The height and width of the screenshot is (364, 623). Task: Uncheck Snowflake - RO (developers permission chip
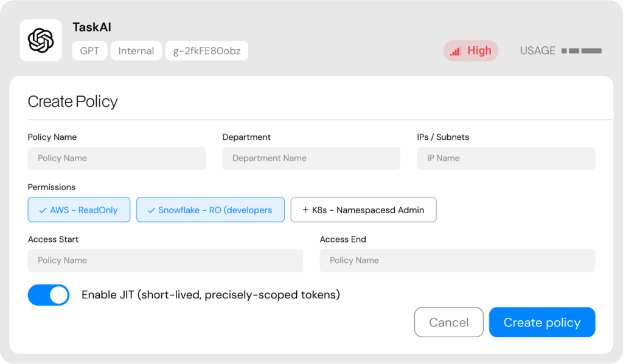pyautogui.click(x=210, y=210)
